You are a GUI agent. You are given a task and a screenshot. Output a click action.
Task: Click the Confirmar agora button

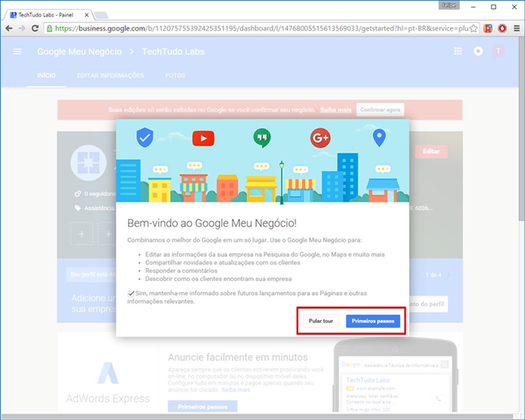click(x=380, y=109)
